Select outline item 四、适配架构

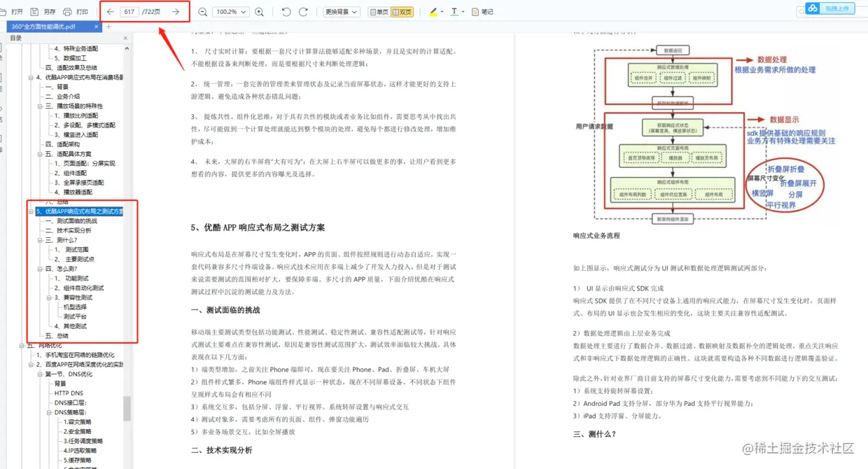pos(62,144)
